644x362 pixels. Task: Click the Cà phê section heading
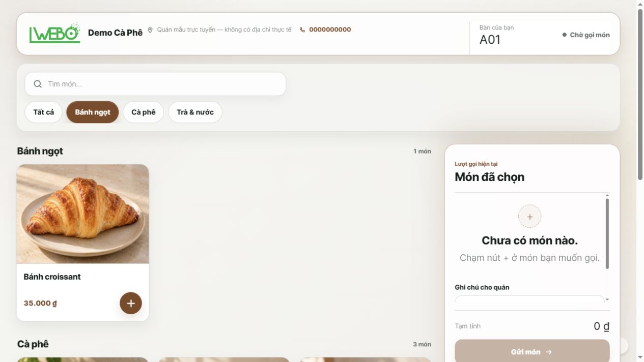pos(33,344)
